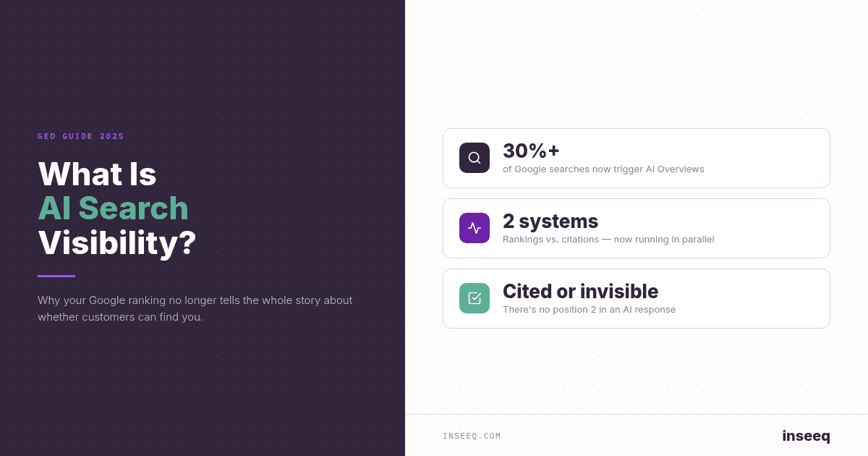The height and width of the screenshot is (456, 868).
Task: Click the inseeq logo in footer
Action: (x=806, y=436)
